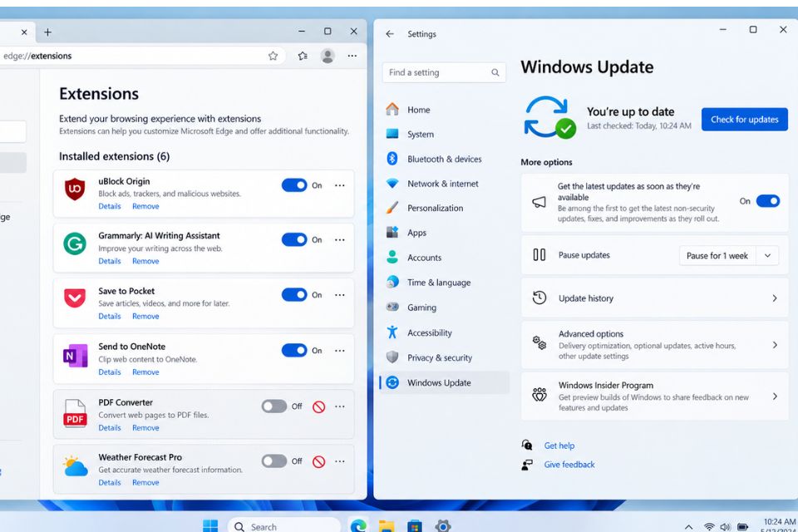The height and width of the screenshot is (532, 798).
Task: Switch off Send to OneNote extension
Action: [x=294, y=350]
